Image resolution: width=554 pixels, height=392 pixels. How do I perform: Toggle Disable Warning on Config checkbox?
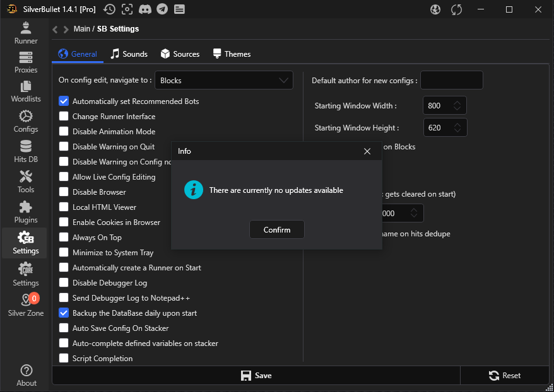pyautogui.click(x=64, y=161)
